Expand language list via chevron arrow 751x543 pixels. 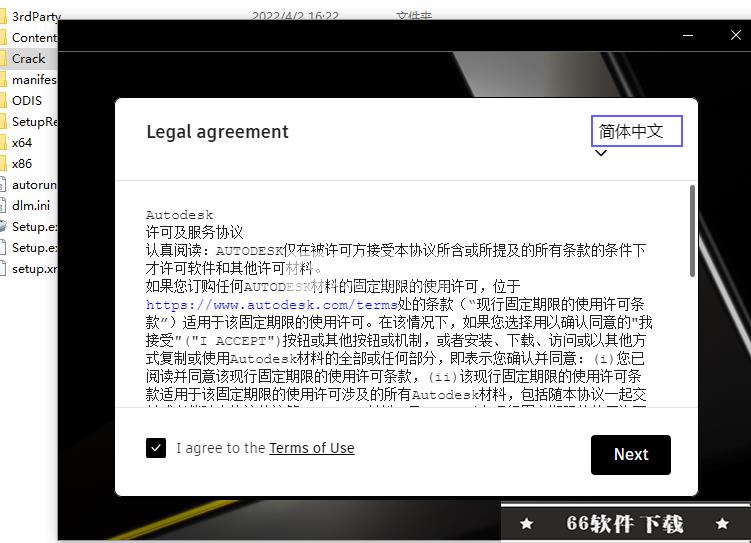(601, 153)
